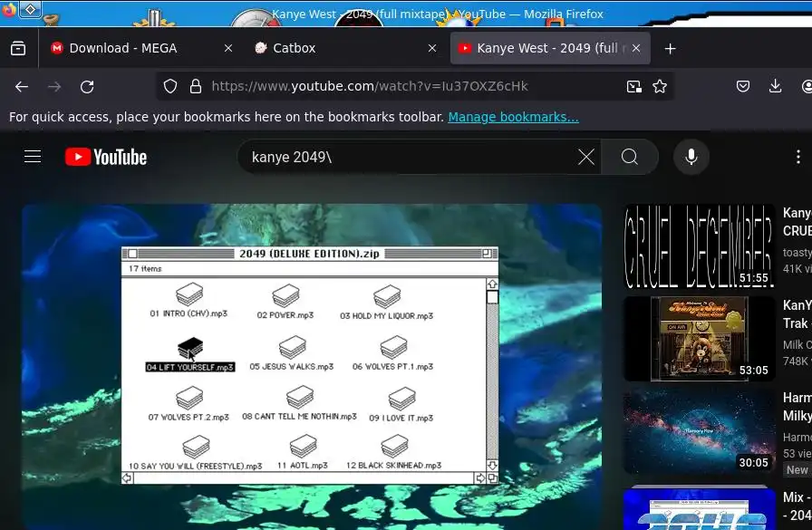
Task: Click 10 SAY YOU WILL (FREESTYLE).mp3 icon
Action: (x=196, y=447)
